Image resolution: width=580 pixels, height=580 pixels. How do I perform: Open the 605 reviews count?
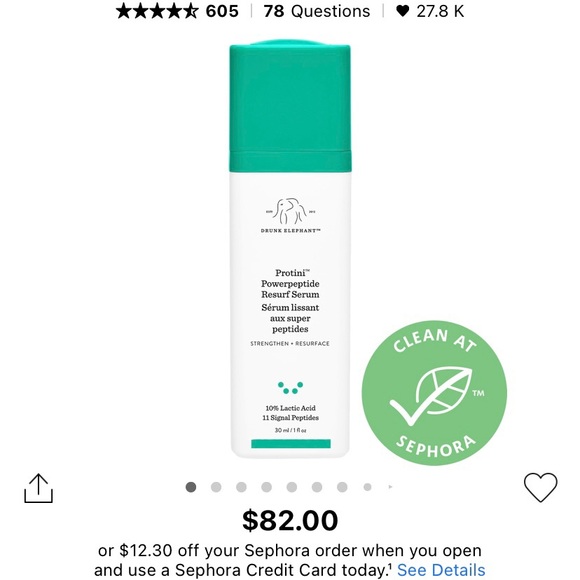[x=222, y=11]
